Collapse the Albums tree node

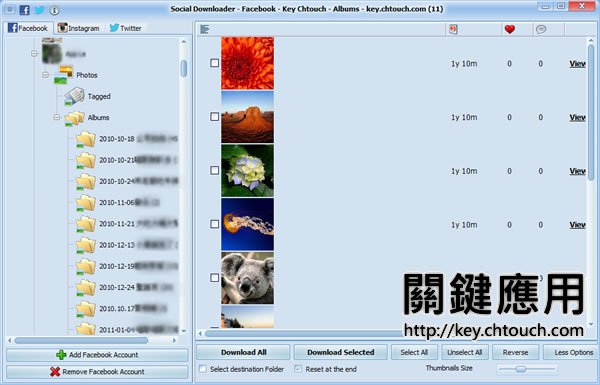[x=57, y=117]
